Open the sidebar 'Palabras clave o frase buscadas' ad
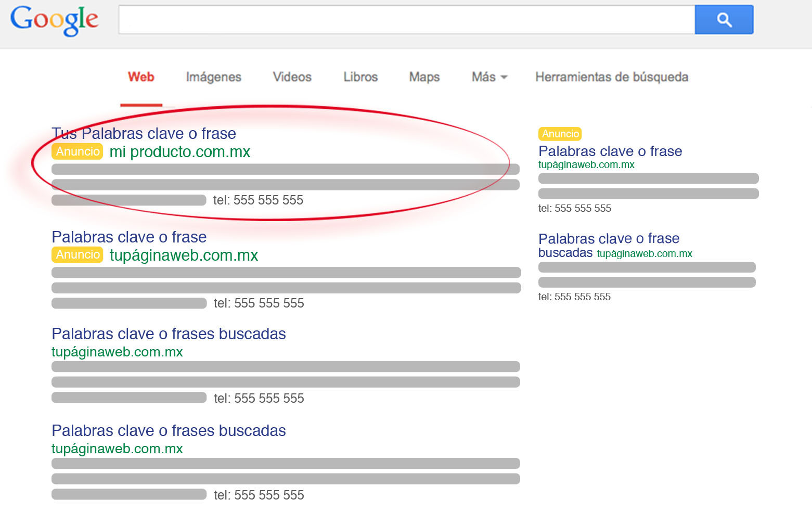 point(609,239)
